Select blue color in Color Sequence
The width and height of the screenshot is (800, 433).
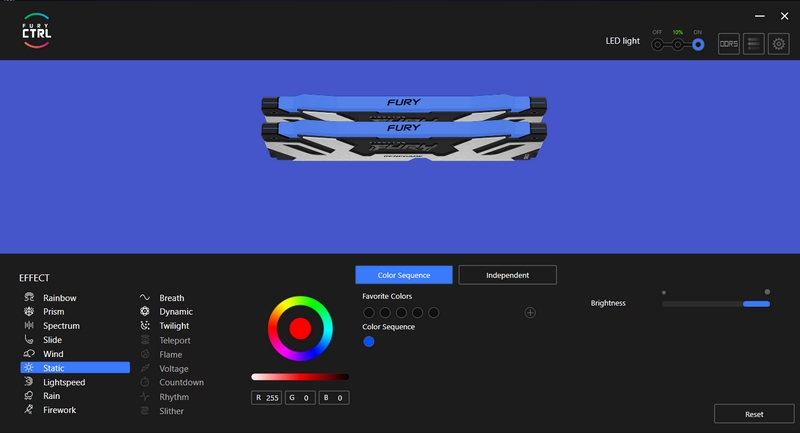coord(368,342)
